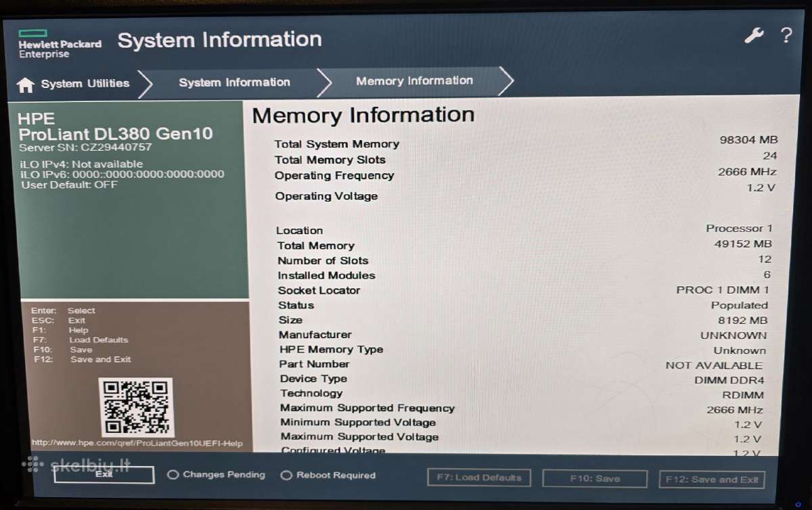The height and width of the screenshot is (510, 812).
Task: Select the Minimum Supported Voltage label
Action: [358, 423]
